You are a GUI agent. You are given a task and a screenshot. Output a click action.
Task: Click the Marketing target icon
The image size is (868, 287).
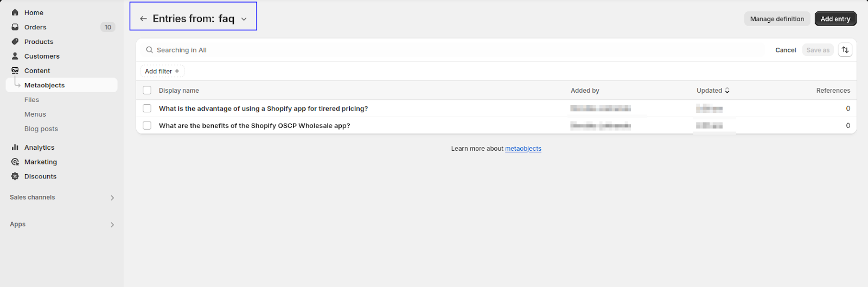(15, 162)
